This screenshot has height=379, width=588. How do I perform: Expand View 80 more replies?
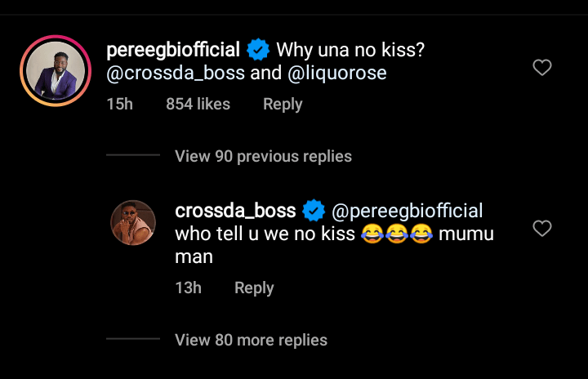pyautogui.click(x=251, y=340)
